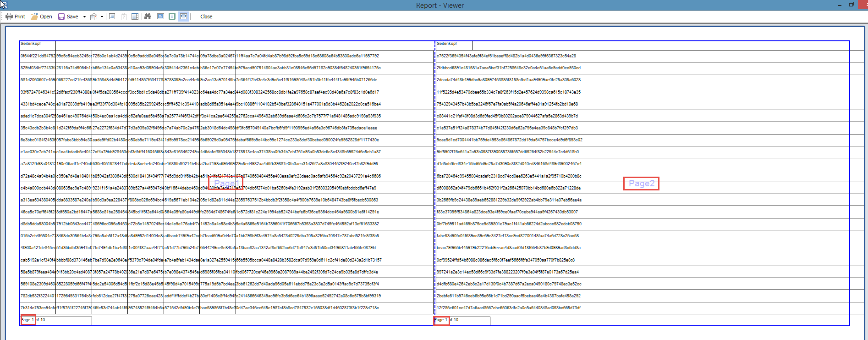
Task: Click the greyed-out parameters clipboard icon
Action: [124, 17]
